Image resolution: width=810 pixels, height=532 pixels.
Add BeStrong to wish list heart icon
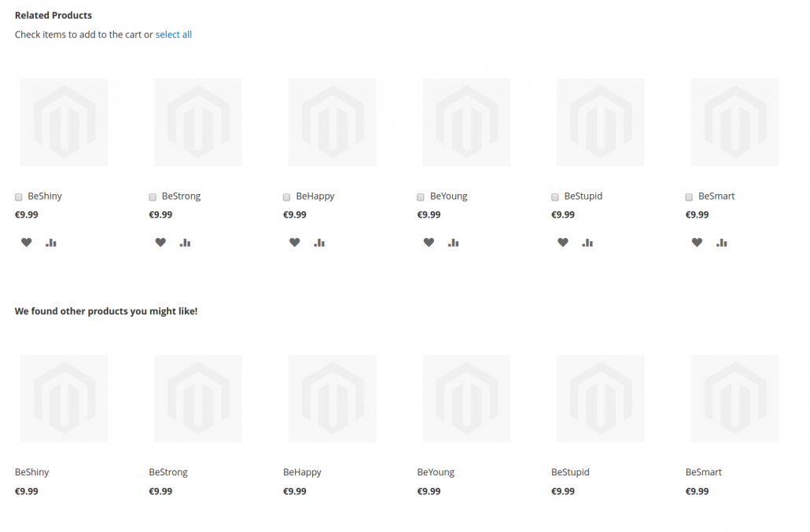coord(160,243)
